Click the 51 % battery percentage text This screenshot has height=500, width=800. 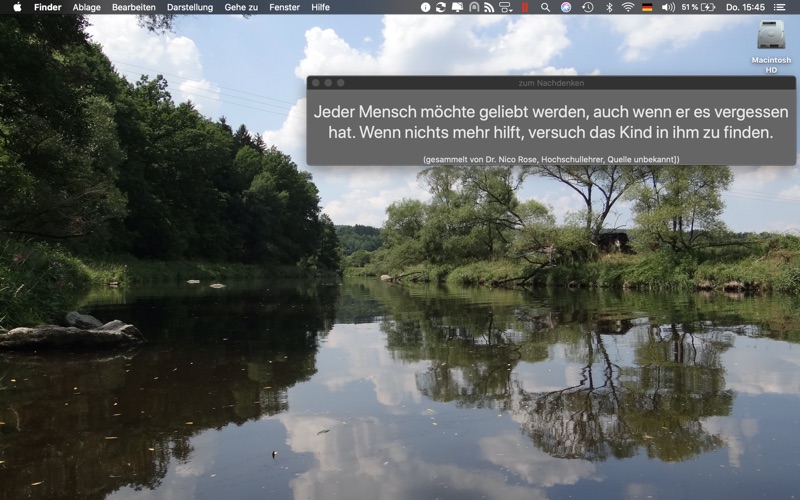[690, 7]
